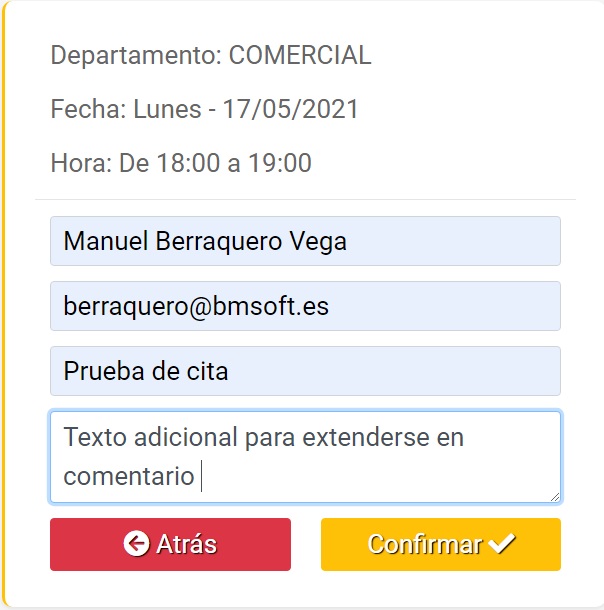Click the Fecha label text

[88, 109]
